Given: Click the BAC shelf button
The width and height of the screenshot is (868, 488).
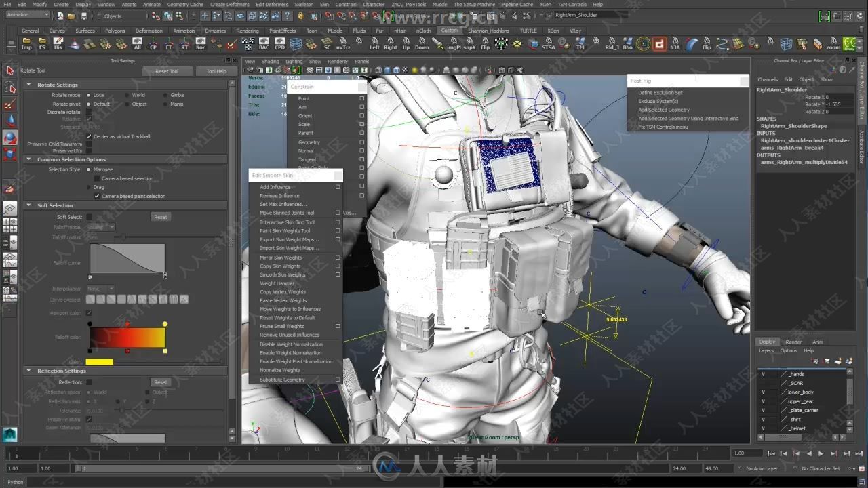Looking at the screenshot, I should 264,44.
